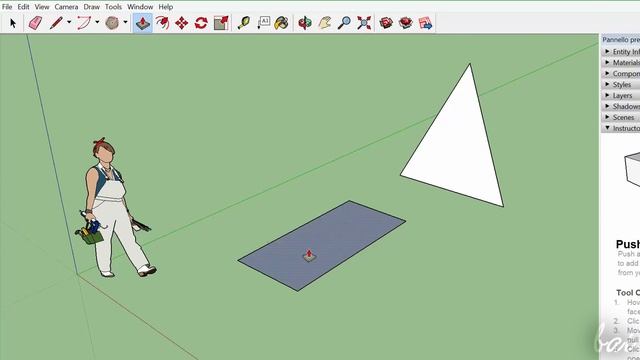Expand the Entity Info panel
Viewport: 640px width, 360px height.
click(x=621, y=52)
